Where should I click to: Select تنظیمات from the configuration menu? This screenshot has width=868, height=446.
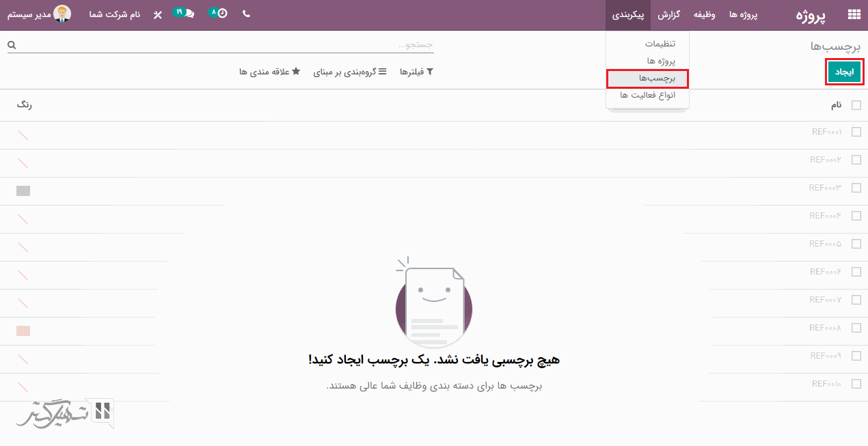pos(660,44)
